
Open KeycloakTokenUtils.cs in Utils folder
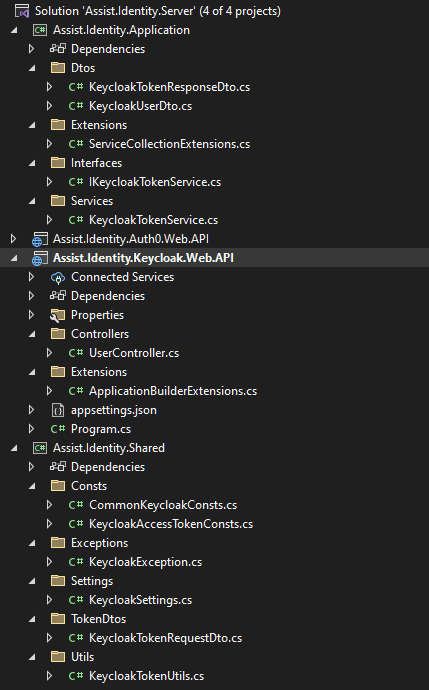click(x=147, y=676)
